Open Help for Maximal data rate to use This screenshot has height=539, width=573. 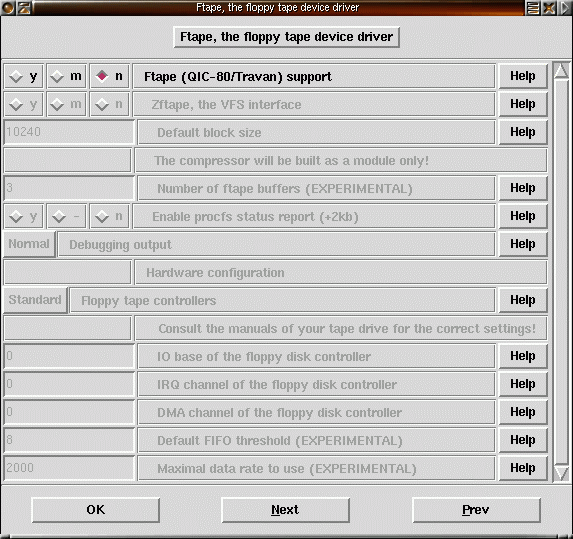[x=523, y=468]
